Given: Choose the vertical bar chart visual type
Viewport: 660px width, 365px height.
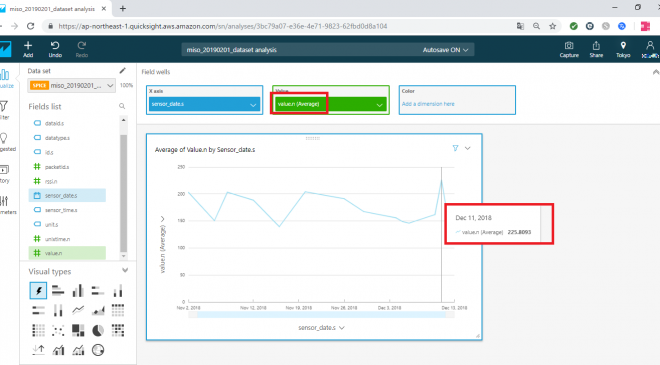Looking at the screenshot, I should point(78,290).
